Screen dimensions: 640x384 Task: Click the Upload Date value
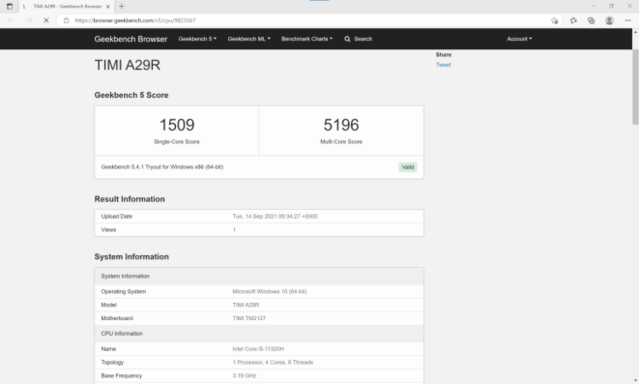(275, 216)
